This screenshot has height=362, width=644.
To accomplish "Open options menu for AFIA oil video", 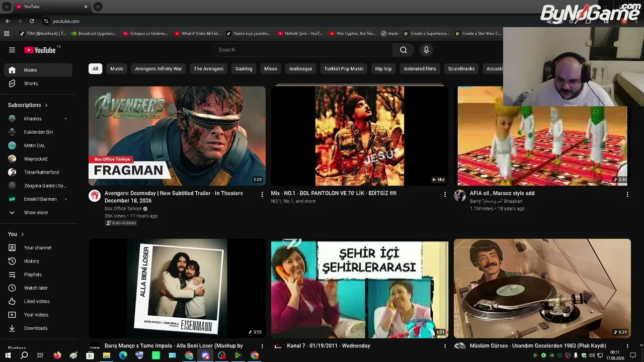I will coord(627,194).
